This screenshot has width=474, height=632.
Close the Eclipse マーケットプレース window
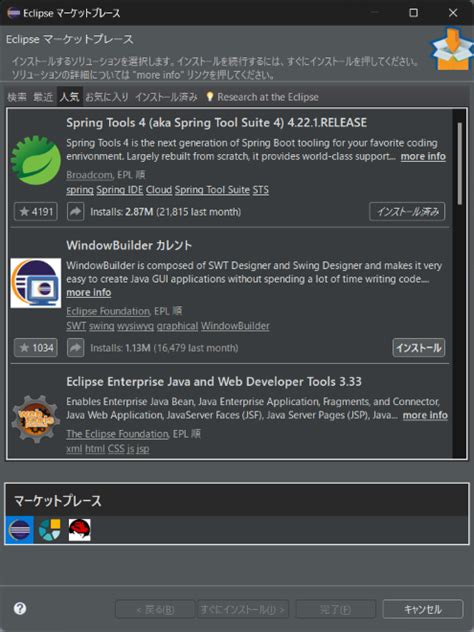[x=453, y=13]
